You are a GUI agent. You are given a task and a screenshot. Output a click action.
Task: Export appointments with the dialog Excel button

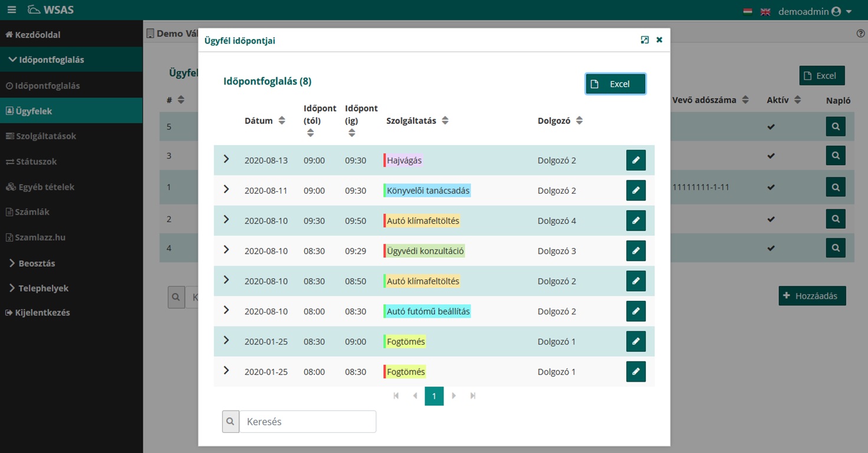click(615, 84)
